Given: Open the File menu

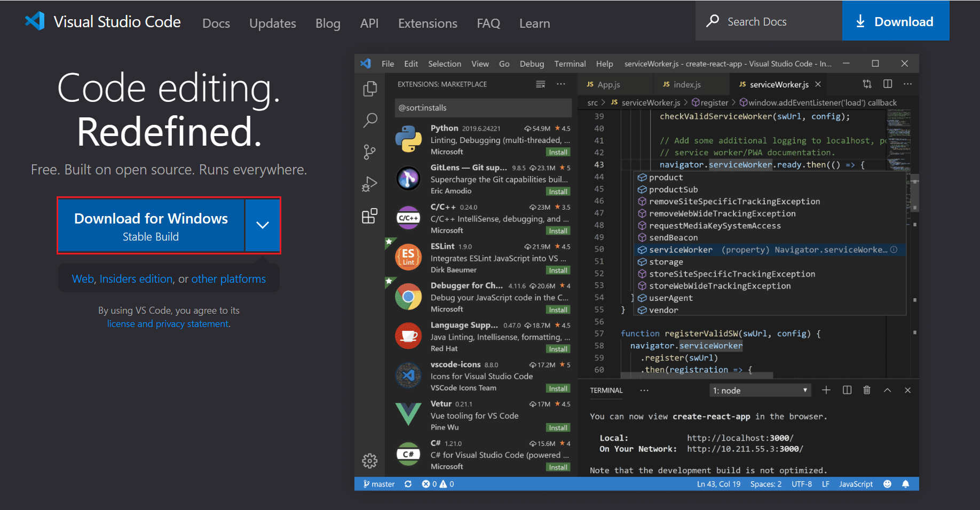Looking at the screenshot, I should click(x=388, y=63).
